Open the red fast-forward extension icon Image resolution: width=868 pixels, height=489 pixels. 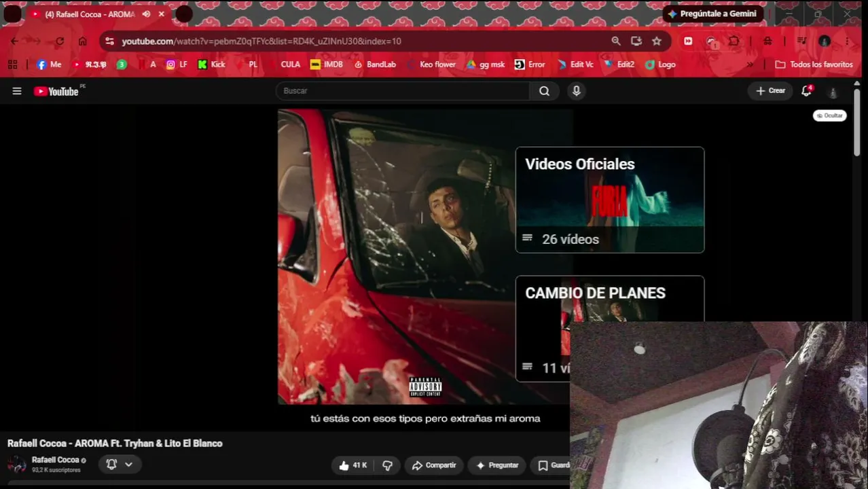pyautogui.click(x=688, y=41)
